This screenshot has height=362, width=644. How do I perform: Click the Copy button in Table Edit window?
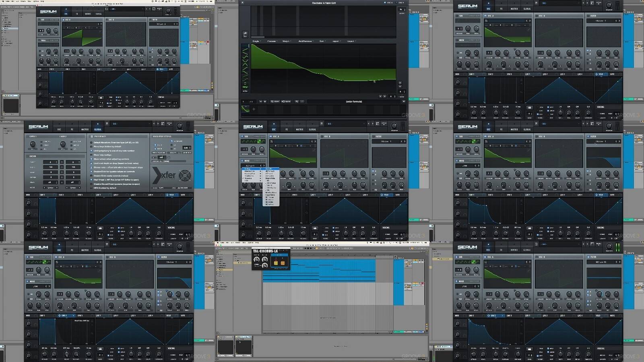coord(275,101)
